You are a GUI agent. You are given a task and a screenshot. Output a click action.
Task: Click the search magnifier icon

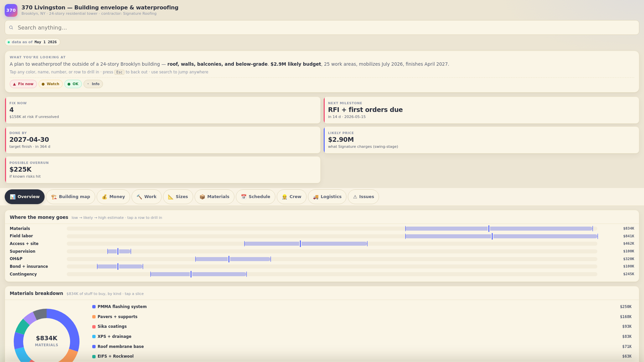pyautogui.click(x=11, y=27)
